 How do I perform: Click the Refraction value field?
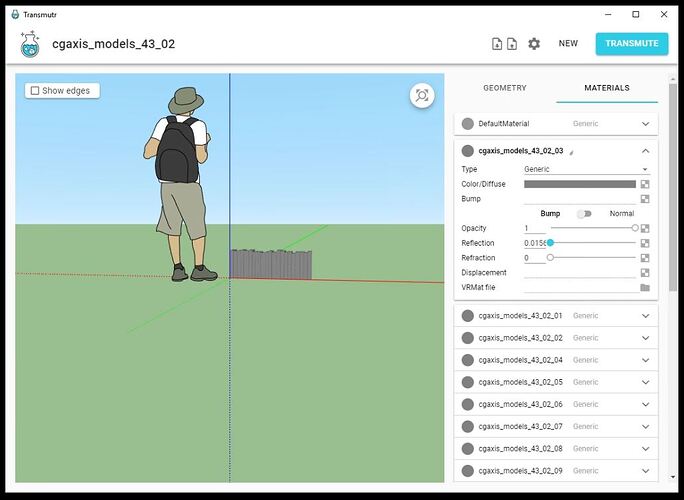click(x=535, y=258)
